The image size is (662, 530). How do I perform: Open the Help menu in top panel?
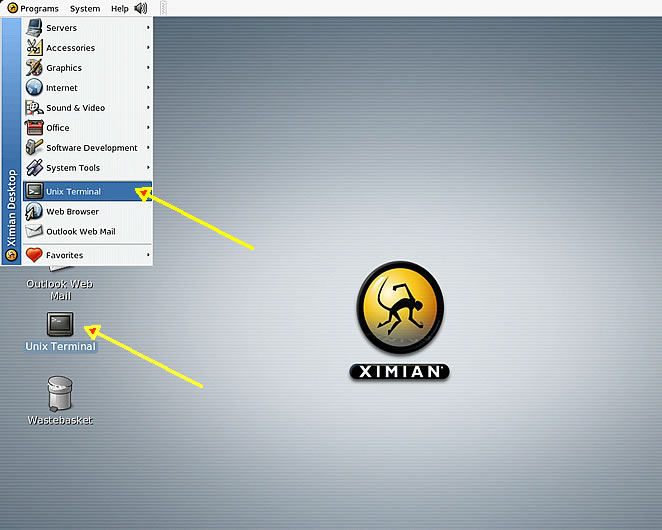(x=119, y=8)
